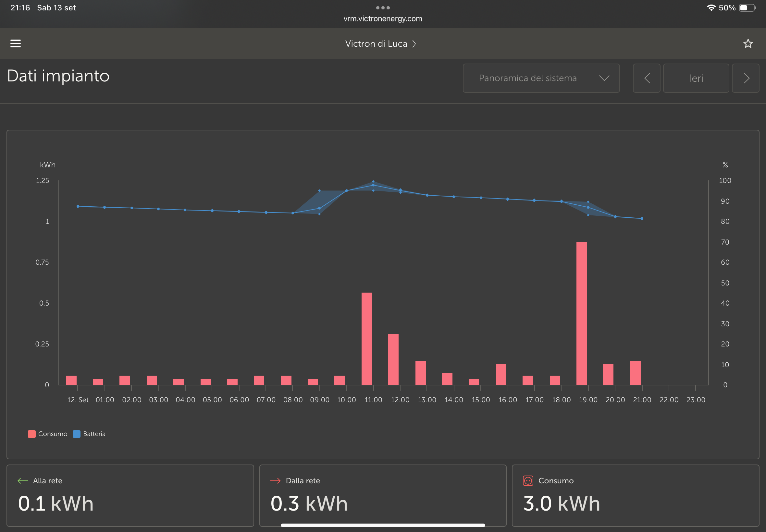Toggle Batteria series in chart legend
Image resolution: width=766 pixels, height=532 pixels.
click(94, 434)
